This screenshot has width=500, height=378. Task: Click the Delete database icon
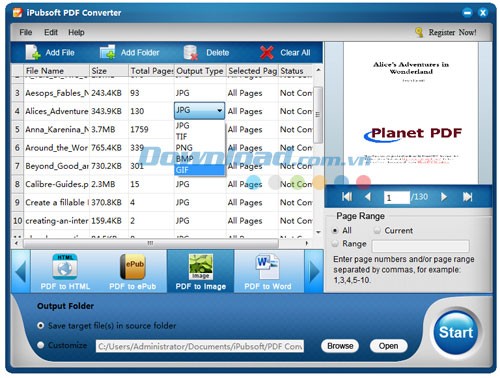[191, 53]
